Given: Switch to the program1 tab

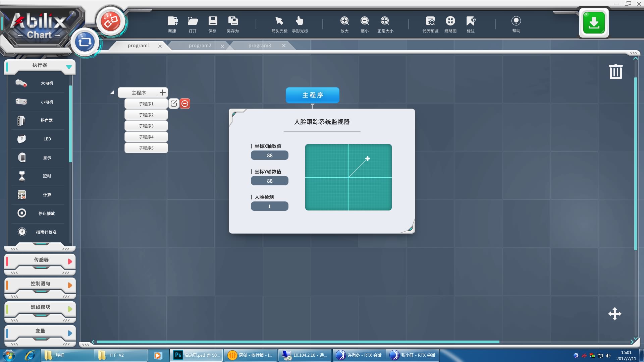Looking at the screenshot, I should pos(139,46).
